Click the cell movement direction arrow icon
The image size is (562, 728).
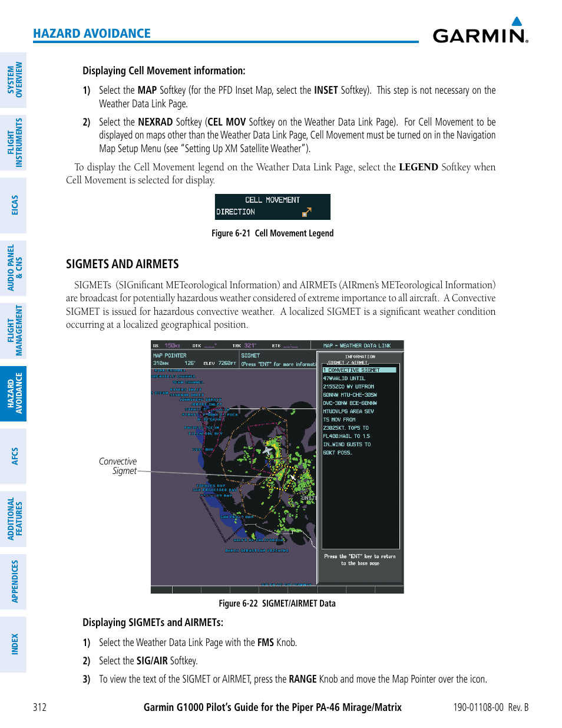click(306, 212)
